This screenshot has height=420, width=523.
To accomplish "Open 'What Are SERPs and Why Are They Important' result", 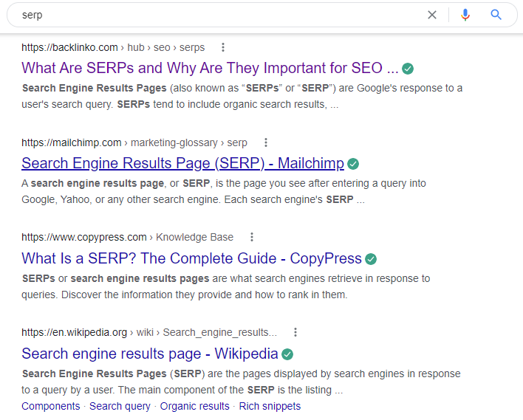I will (x=210, y=68).
